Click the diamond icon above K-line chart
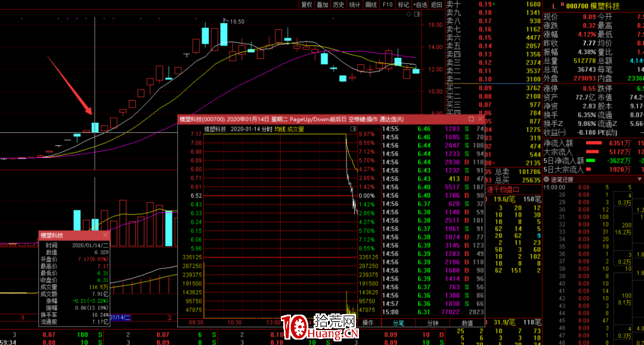The height and width of the screenshot is (345, 644). point(408,14)
